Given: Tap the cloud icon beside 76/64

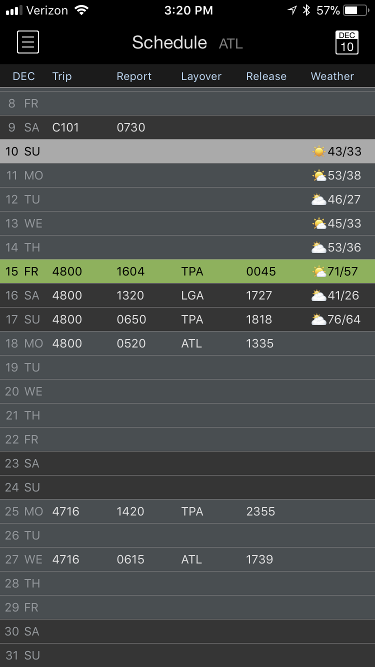Looking at the screenshot, I should [319, 319].
